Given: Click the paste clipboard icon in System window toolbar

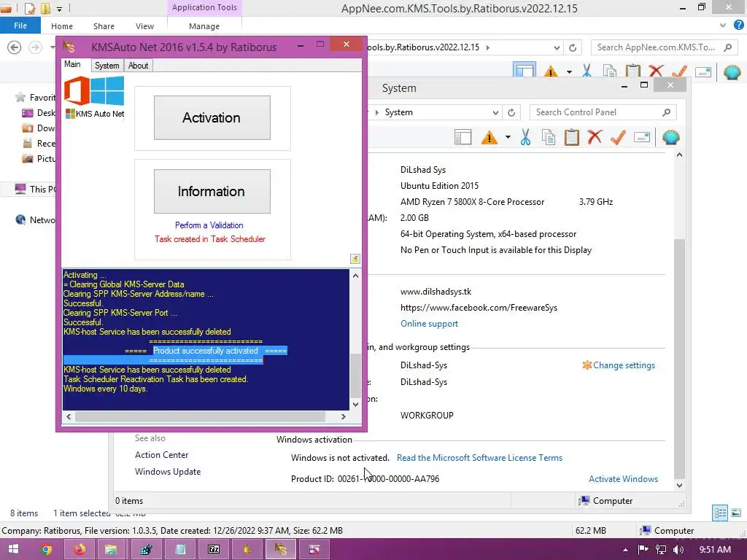Looking at the screenshot, I should pos(571,137).
